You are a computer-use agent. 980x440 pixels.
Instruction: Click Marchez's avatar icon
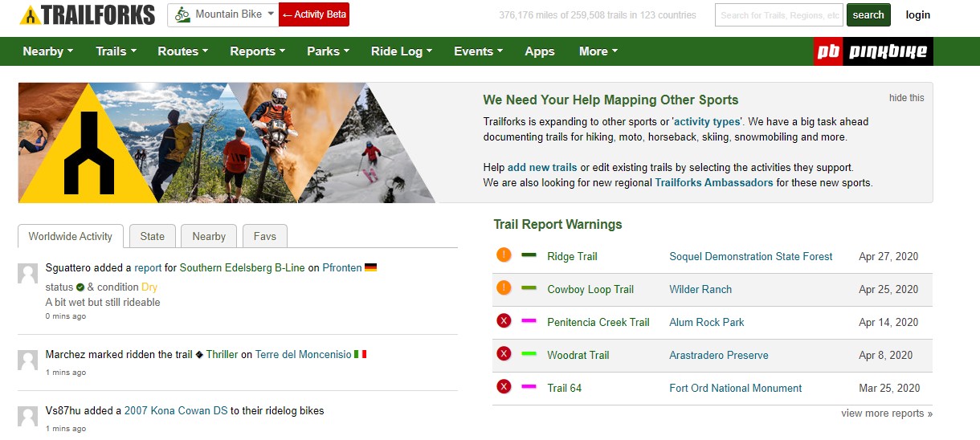[x=27, y=360]
